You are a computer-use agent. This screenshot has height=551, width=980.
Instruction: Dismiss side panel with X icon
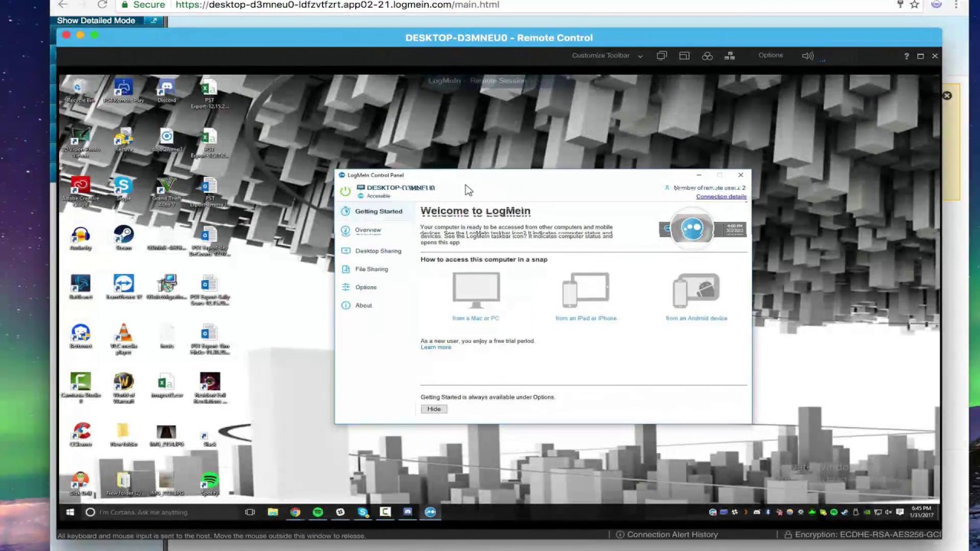click(947, 96)
